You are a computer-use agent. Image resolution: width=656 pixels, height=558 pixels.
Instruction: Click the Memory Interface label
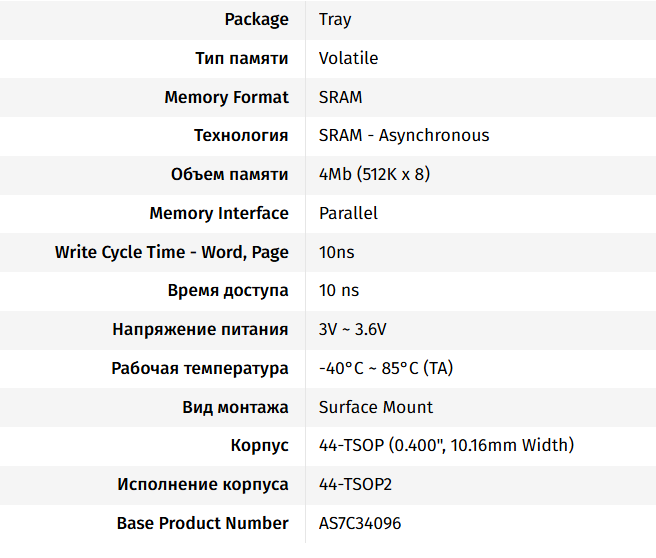(x=219, y=213)
